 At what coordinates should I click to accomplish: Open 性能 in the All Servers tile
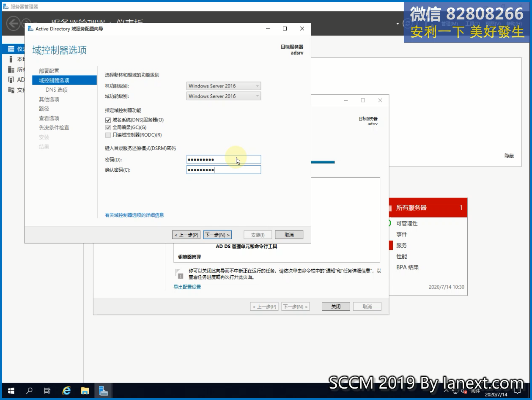(x=402, y=256)
